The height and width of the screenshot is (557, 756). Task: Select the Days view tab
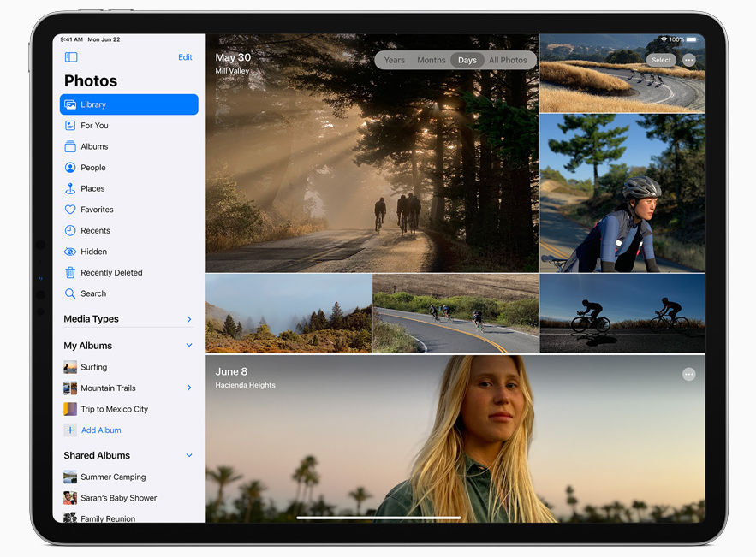click(467, 60)
